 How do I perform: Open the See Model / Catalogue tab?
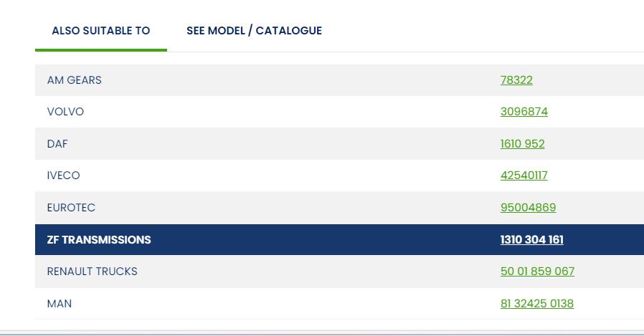tap(254, 31)
